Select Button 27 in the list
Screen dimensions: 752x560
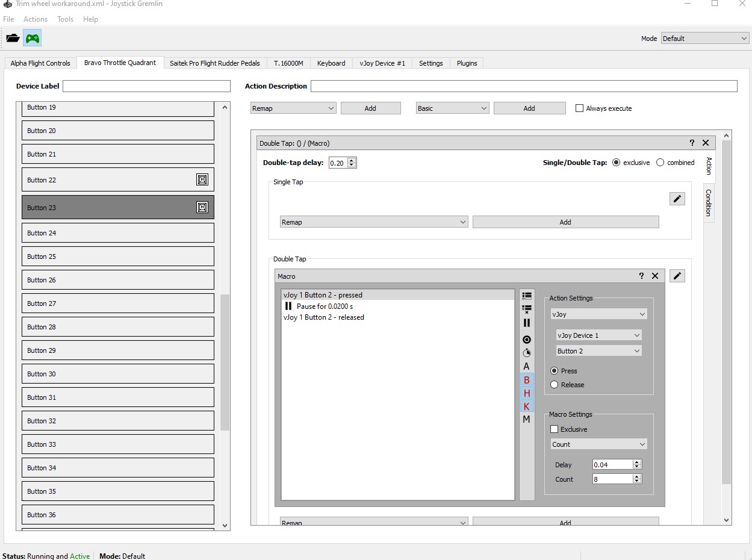[x=118, y=303]
